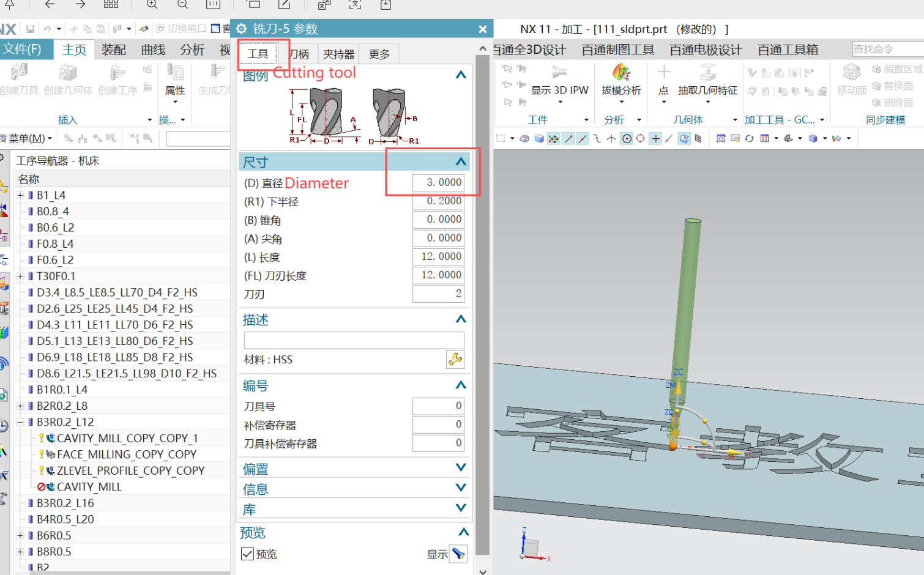Click the dialog vertical scrollbar thumb

483,306
